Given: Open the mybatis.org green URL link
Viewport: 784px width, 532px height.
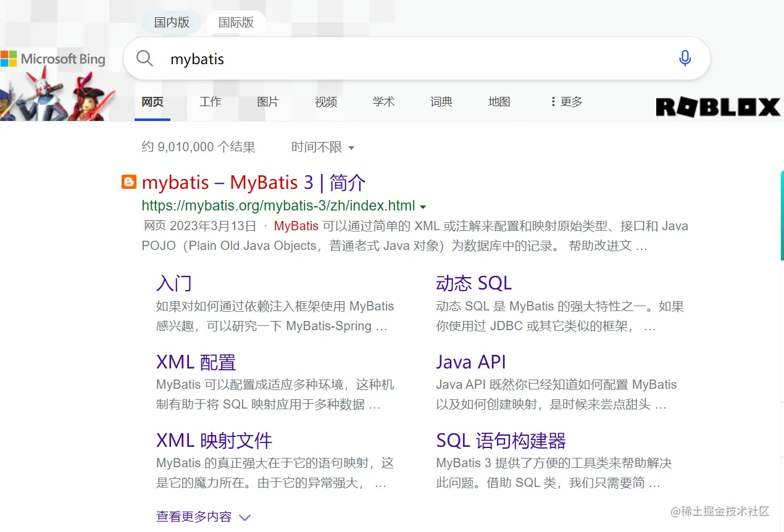Looking at the screenshot, I should [278, 206].
